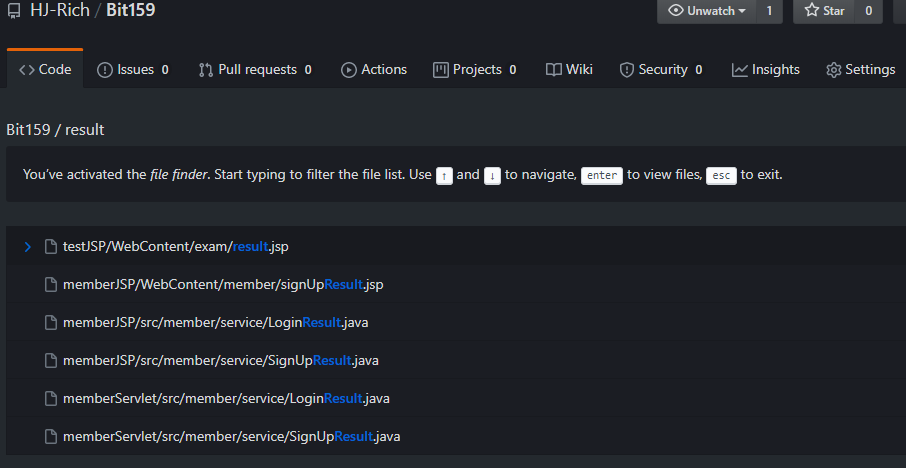This screenshot has height=468, width=906.
Task: Click the Pull requests count badge 0
Action: pyautogui.click(x=308, y=70)
